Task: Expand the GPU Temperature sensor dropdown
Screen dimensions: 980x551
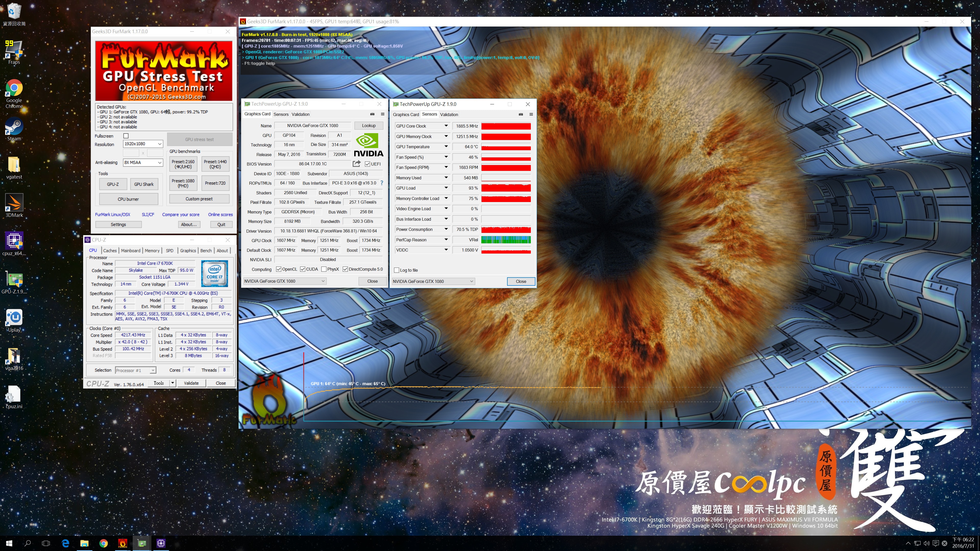Action: 446,147
